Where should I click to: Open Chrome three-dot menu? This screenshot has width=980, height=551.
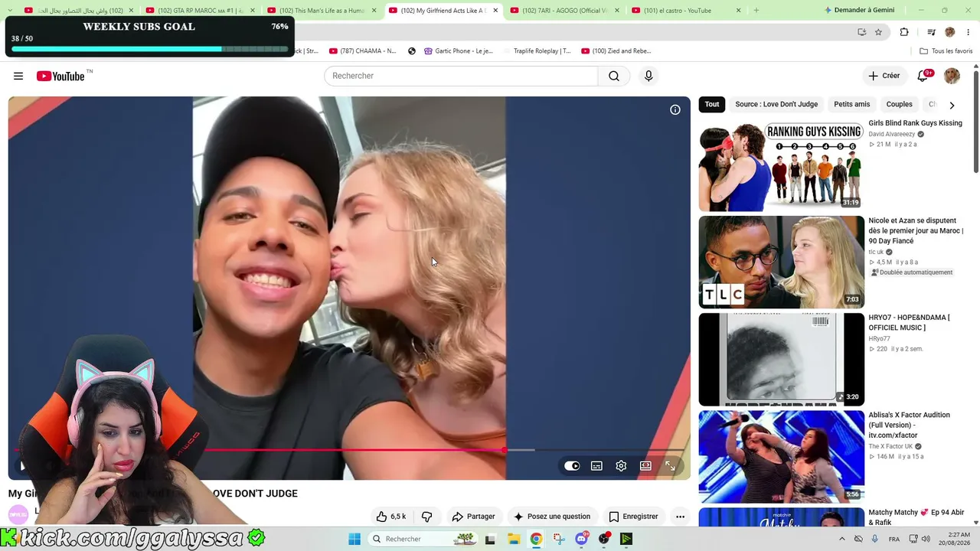click(968, 32)
